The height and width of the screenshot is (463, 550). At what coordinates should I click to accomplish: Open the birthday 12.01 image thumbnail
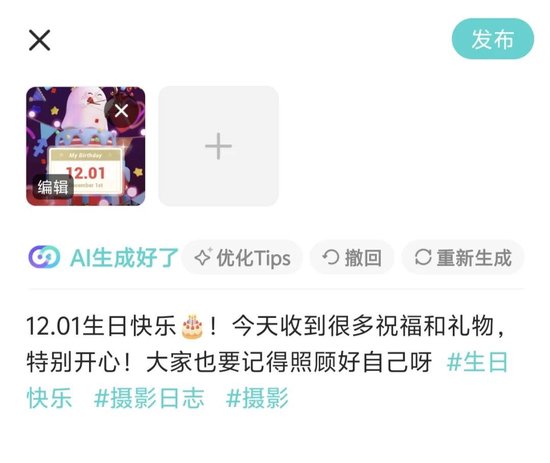click(86, 146)
